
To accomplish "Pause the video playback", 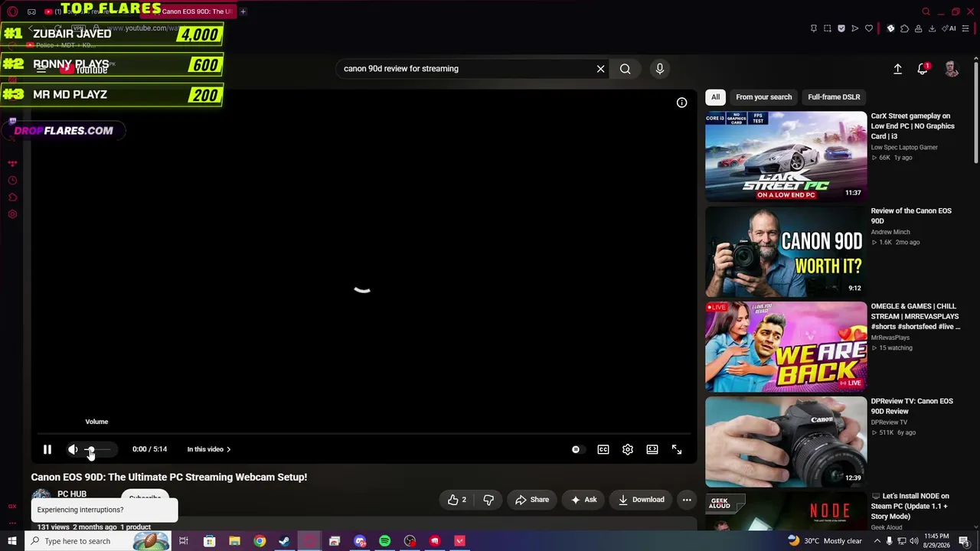I will point(47,449).
